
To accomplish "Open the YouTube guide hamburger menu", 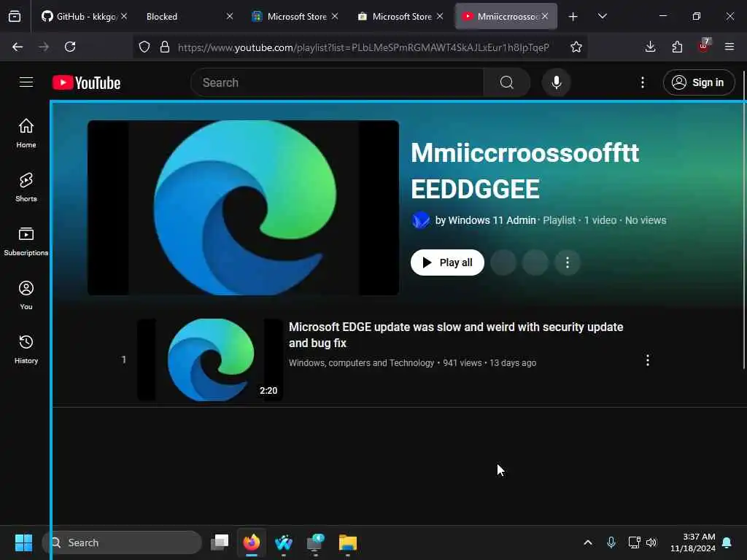I will 26,82.
